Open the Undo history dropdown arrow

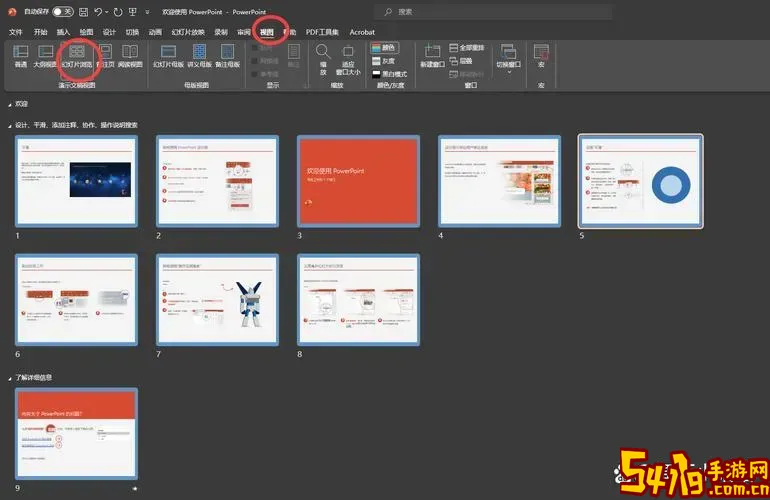pyautogui.click(x=107, y=12)
